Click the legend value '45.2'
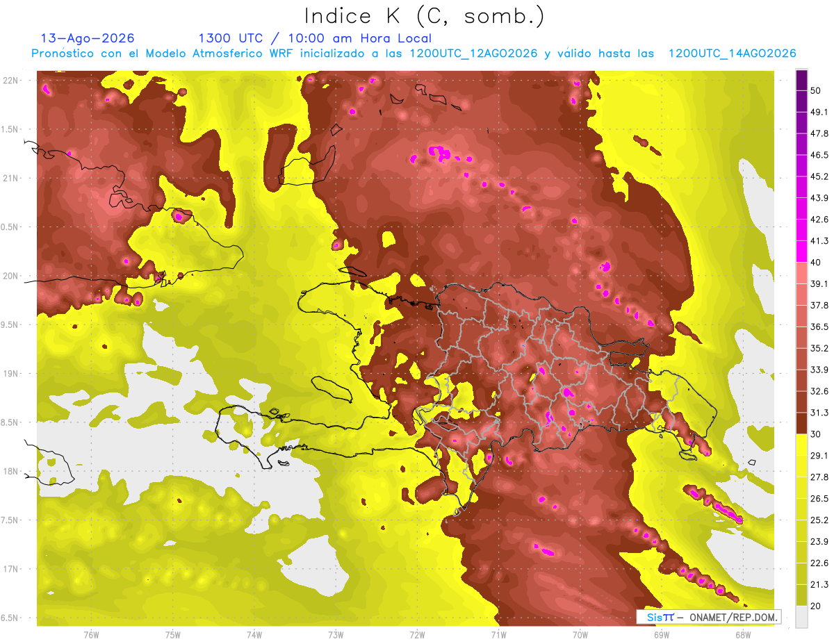Image resolution: width=834 pixels, height=644 pixels. (819, 176)
